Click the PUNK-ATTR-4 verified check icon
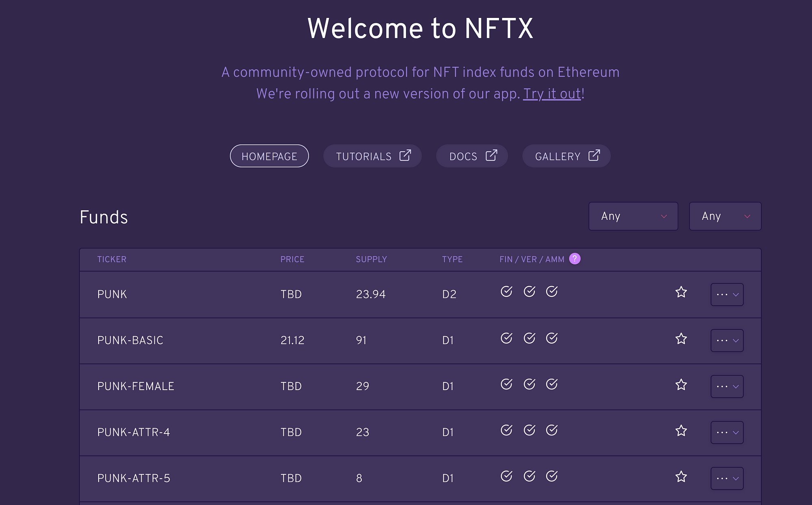812x505 pixels. [x=529, y=430]
